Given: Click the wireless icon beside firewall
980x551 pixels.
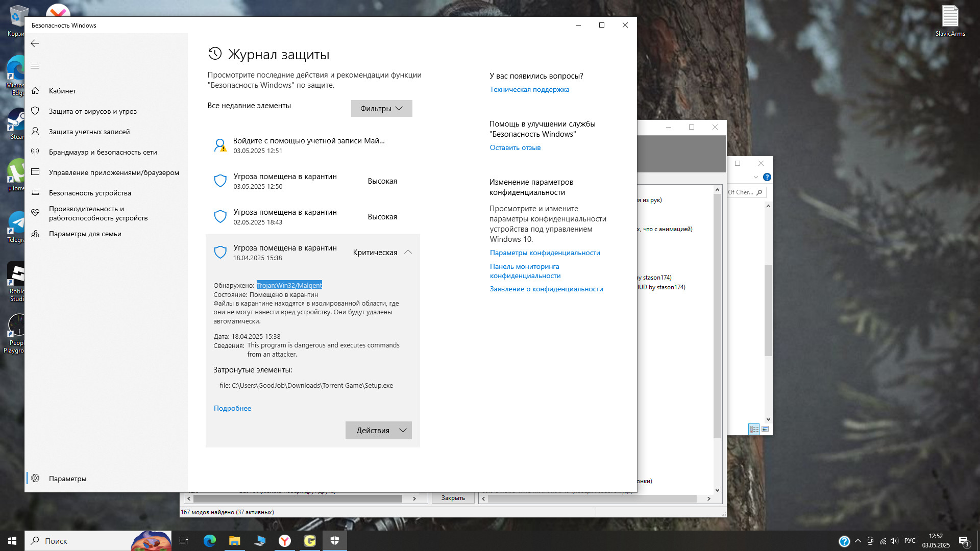Looking at the screenshot, I should point(35,152).
